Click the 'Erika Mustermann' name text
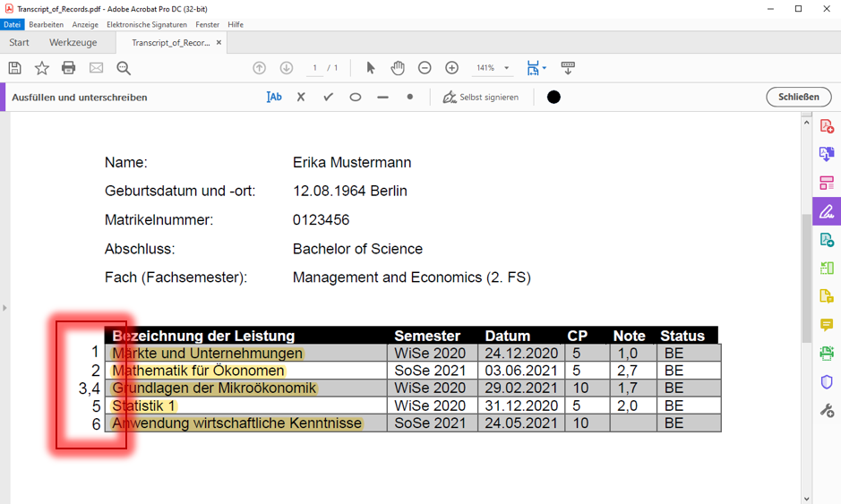Viewport: 841px width, 504px height. point(352,162)
